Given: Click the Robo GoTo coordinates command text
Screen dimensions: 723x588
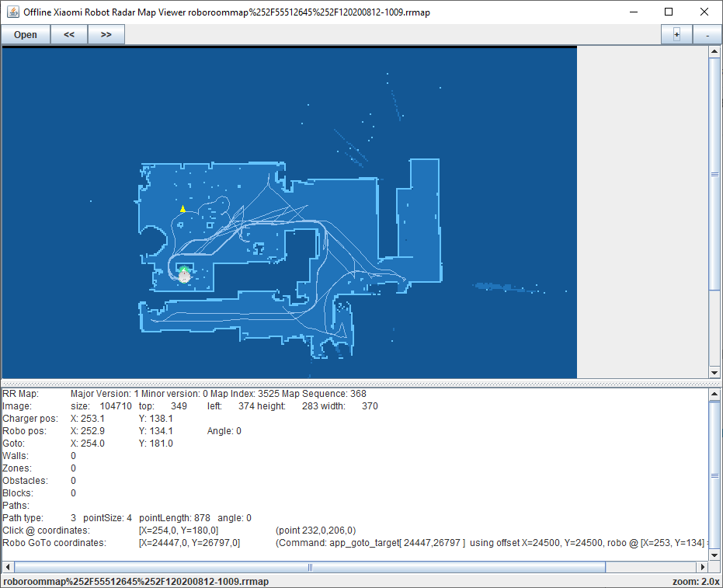Looking at the screenshot, I should pos(491,543).
